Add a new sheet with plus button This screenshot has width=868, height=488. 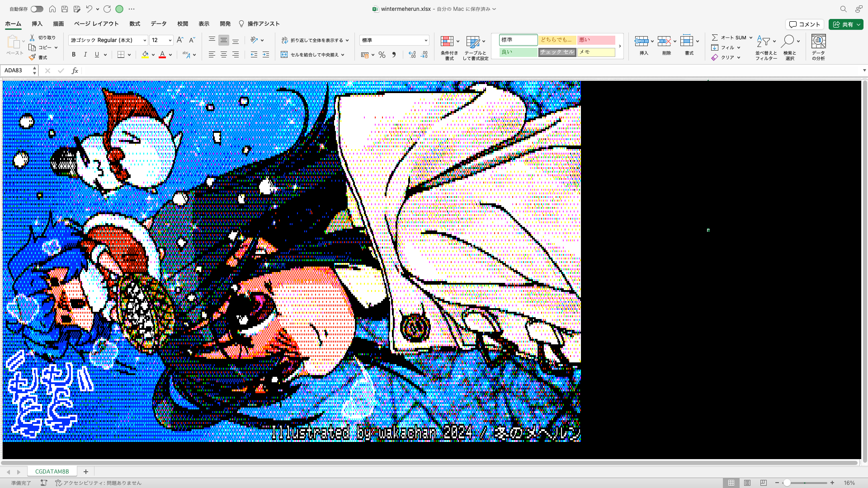[x=85, y=471]
